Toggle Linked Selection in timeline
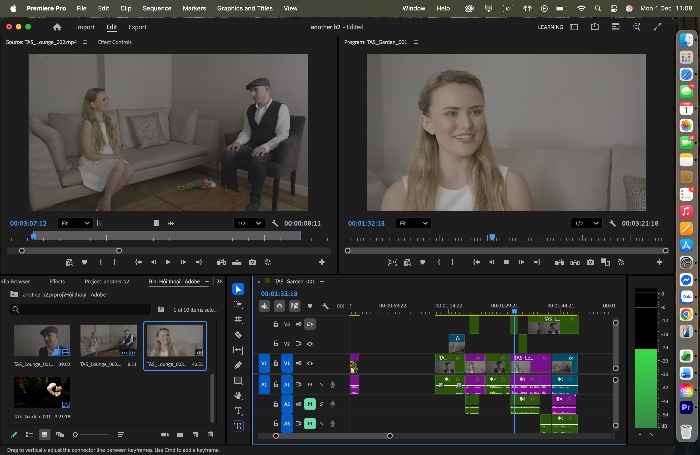The width and height of the screenshot is (700, 455). 294,306
